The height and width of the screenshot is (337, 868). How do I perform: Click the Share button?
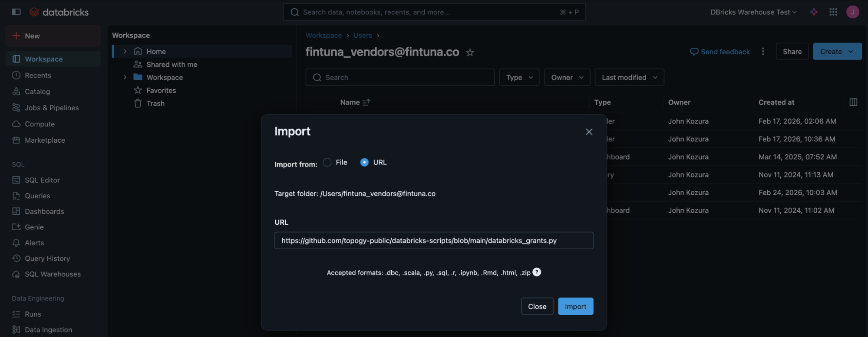point(792,52)
